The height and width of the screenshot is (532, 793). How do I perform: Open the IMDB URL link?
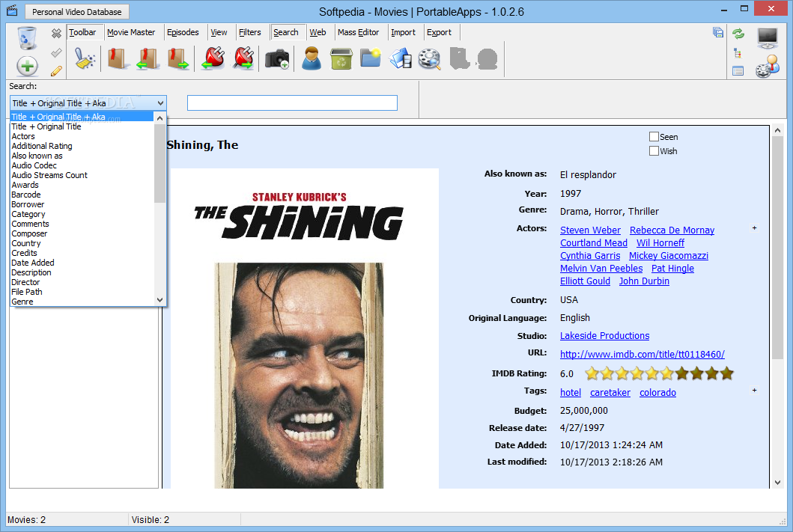pyautogui.click(x=642, y=354)
